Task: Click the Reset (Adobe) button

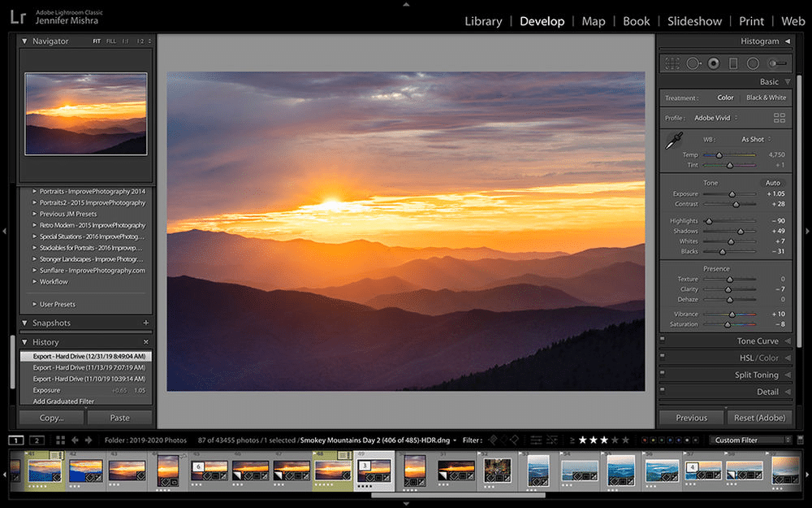Action: pos(759,418)
